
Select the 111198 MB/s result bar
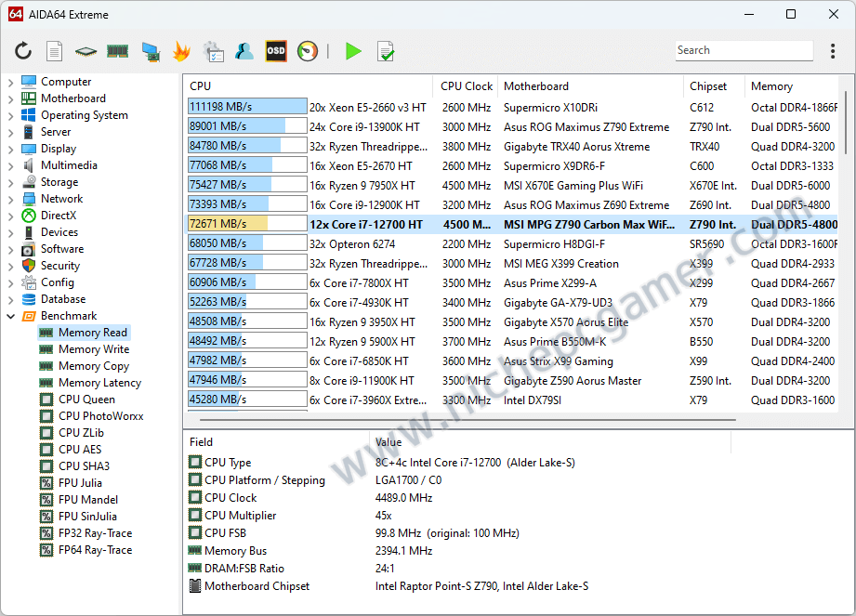[x=247, y=107]
